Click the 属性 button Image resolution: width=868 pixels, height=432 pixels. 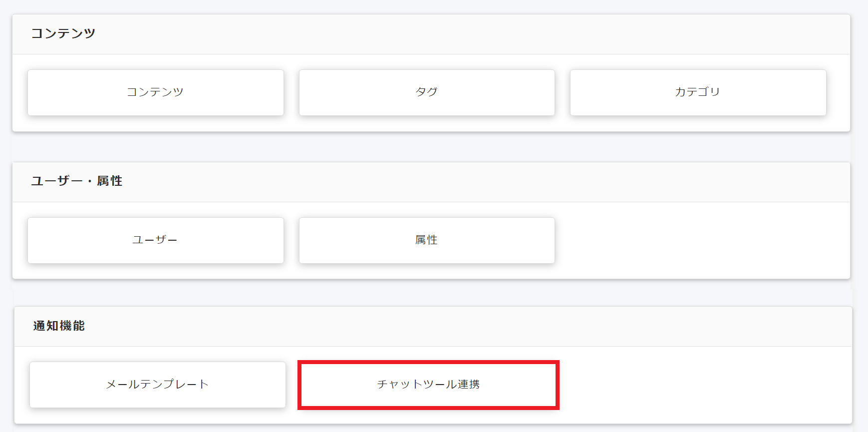tap(427, 240)
